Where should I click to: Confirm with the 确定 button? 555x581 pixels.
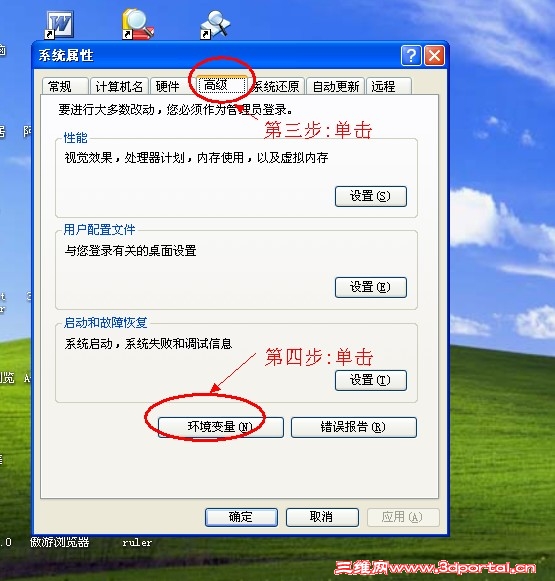pos(241,517)
